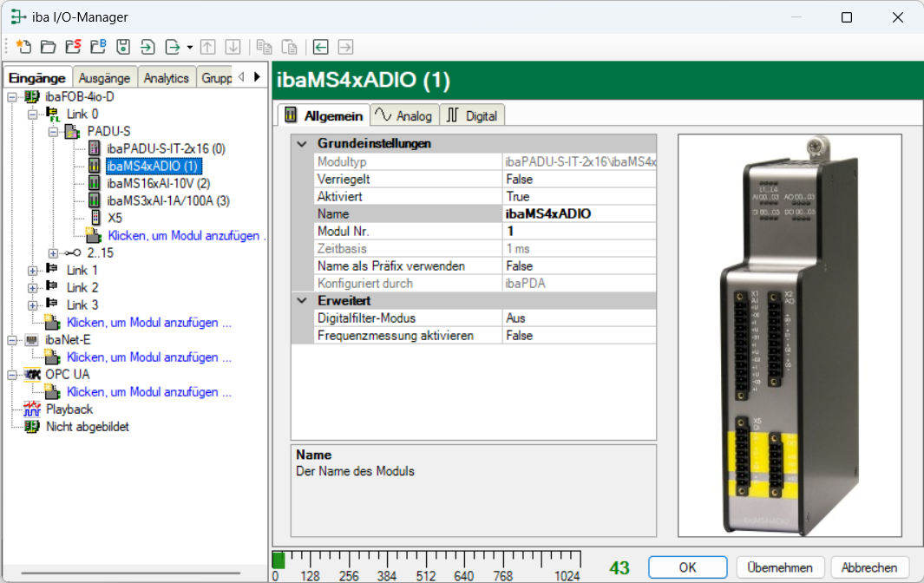924x583 pixels.
Task: Click the import icon with inward arrow
Action: click(148, 47)
